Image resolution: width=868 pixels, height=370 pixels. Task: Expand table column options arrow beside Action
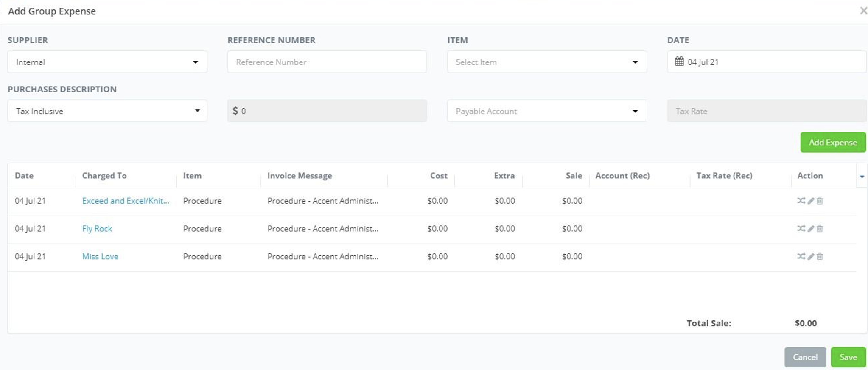pyautogui.click(x=862, y=176)
